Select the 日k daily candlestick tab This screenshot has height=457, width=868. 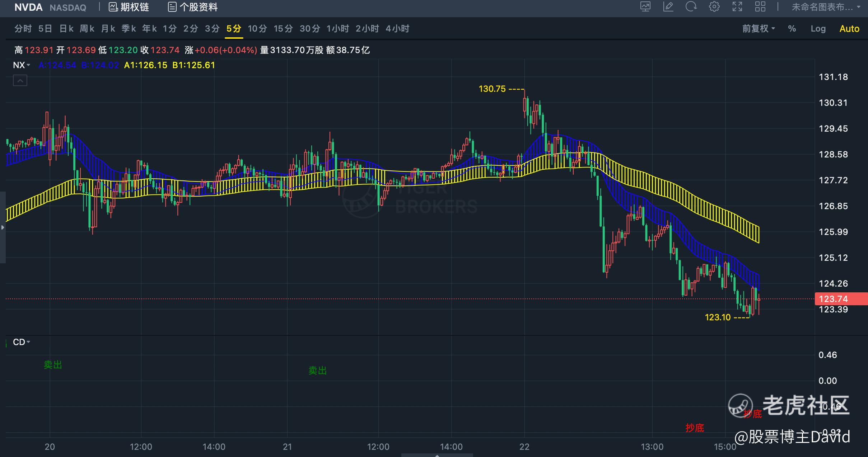coord(66,29)
